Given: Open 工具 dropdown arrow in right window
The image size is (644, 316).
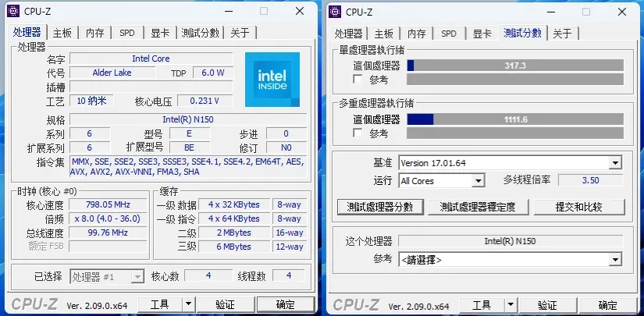Looking at the screenshot, I should tap(508, 305).
